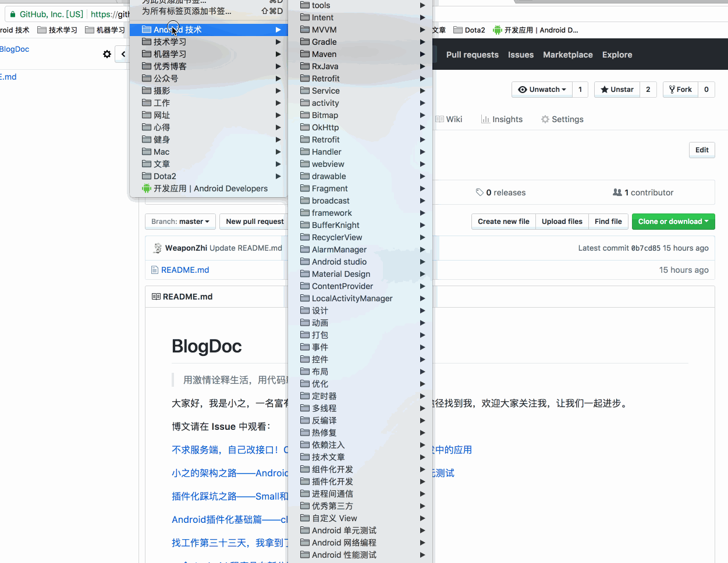The image size is (728, 563).
Task: Click the README.md file icon link
Action: [x=155, y=270]
